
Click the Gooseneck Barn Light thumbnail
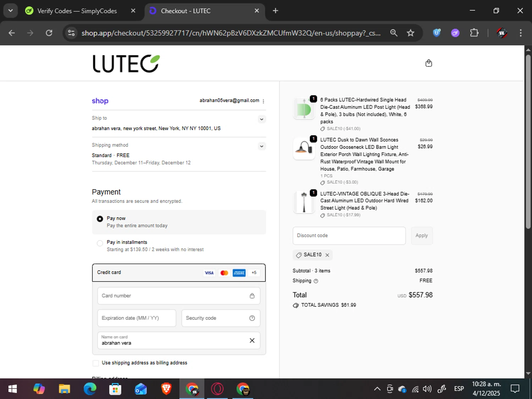coord(304,148)
